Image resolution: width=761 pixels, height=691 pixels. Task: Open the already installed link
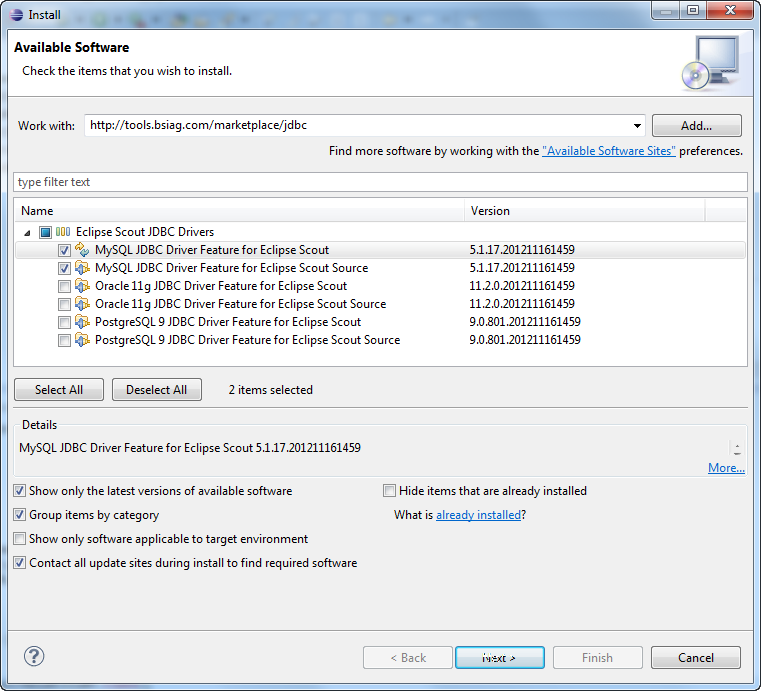point(478,515)
